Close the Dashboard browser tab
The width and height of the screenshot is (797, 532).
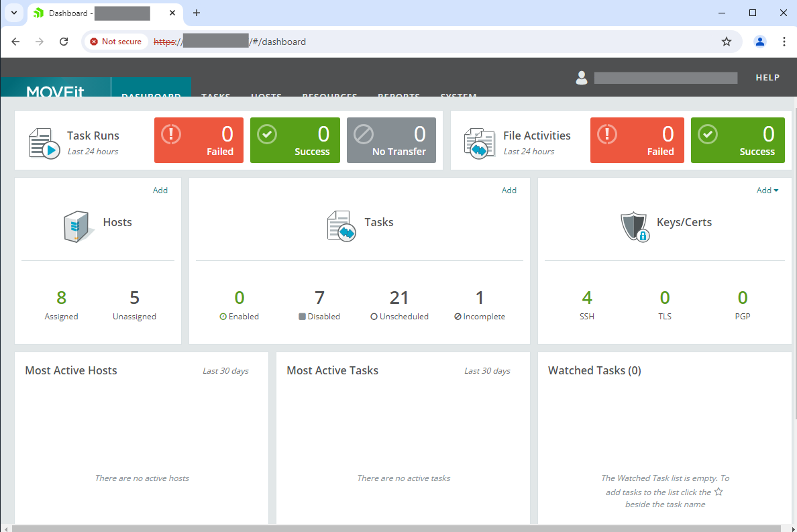tap(172, 13)
